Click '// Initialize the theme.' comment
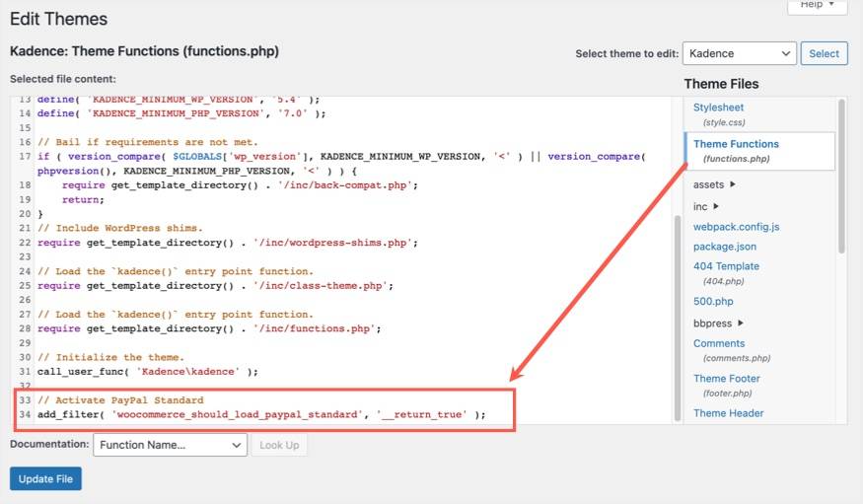The image size is (863, 504). coord(110,357)
